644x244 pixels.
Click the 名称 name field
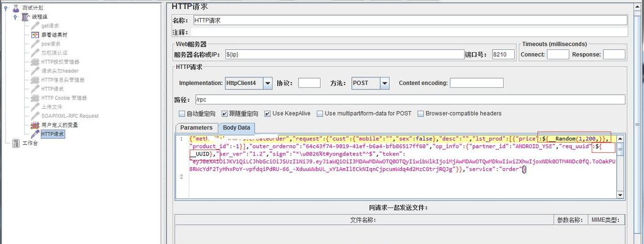(410, 20)
